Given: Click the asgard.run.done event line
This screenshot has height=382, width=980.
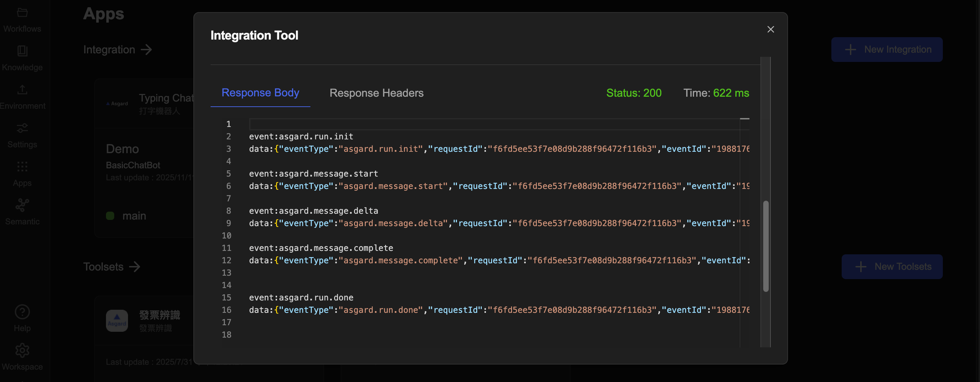Looking at the screenshot, I should (301, 298).
